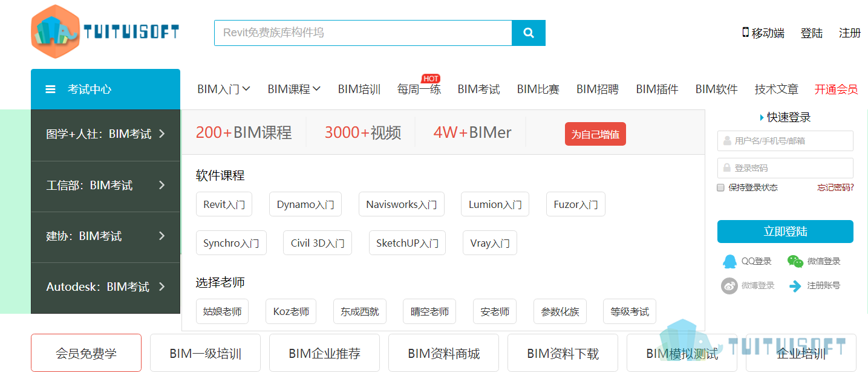Select the Dynamo入门 course button
Image resolution: width=868 pixels, height=373 pixels.
[x=305, y=204]
